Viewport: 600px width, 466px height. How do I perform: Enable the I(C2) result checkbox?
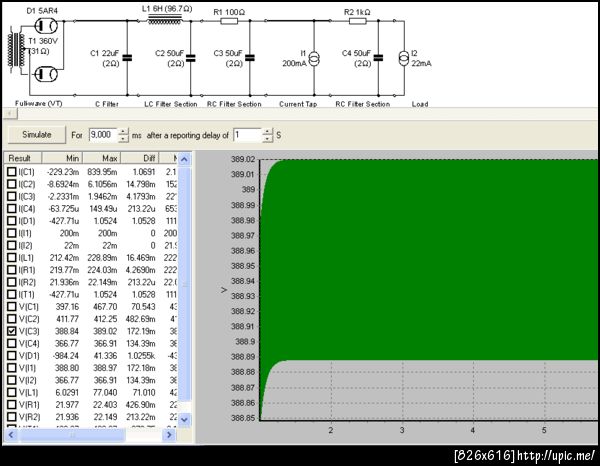[x=12, y=184]
